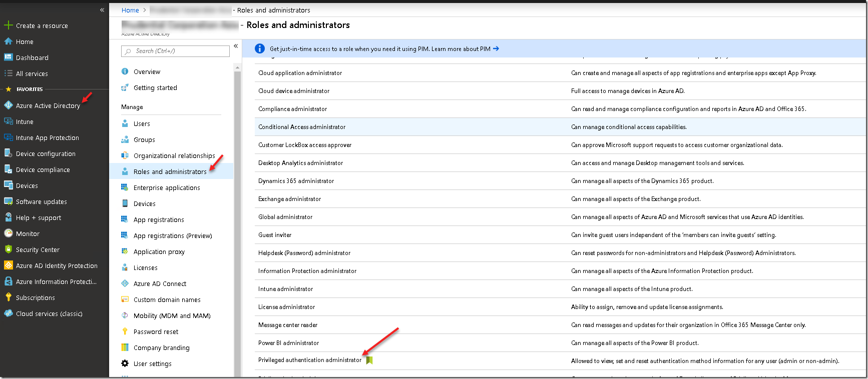Open Learn more about PIM arrow link

pos(496,48)
